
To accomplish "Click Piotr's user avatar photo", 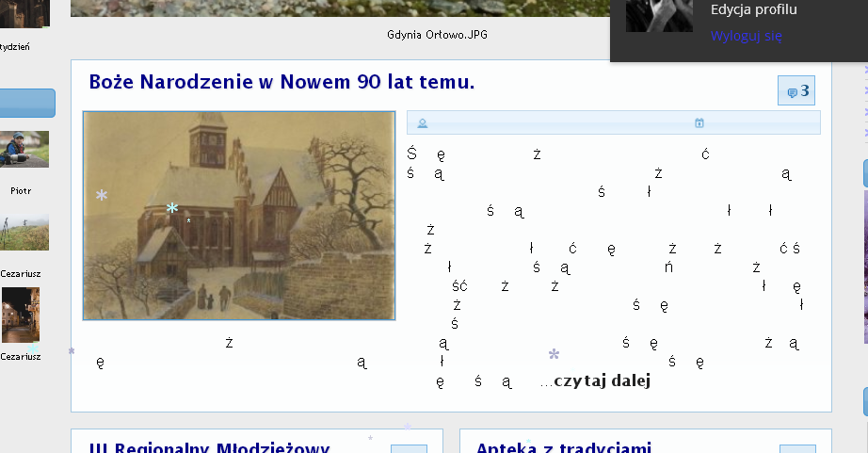I will (x=24, y=149).
